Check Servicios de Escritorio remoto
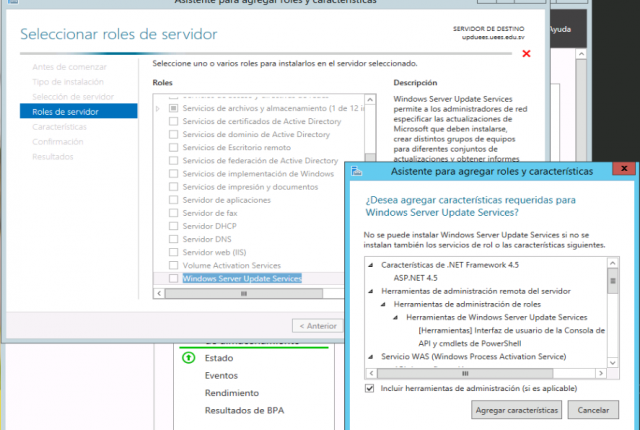The height and width of the screenshot is (430, 640). click(x=173, y=147)
